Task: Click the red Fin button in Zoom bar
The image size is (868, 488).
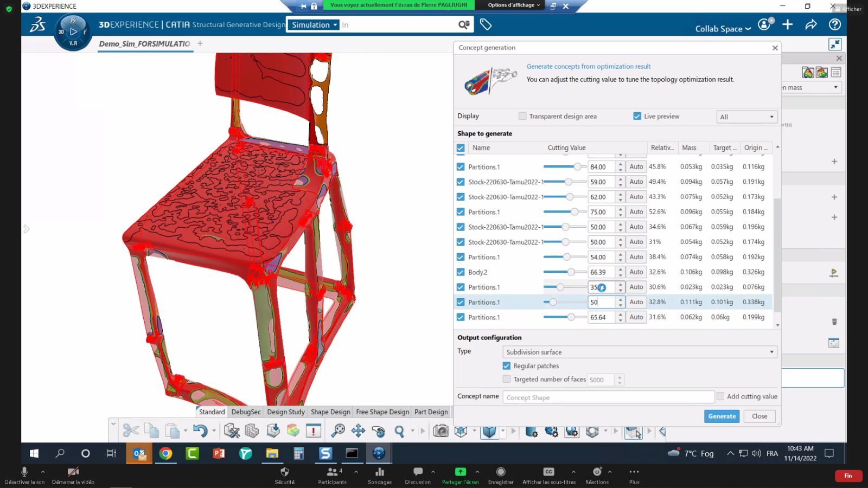Action: [x=848, y=476]
